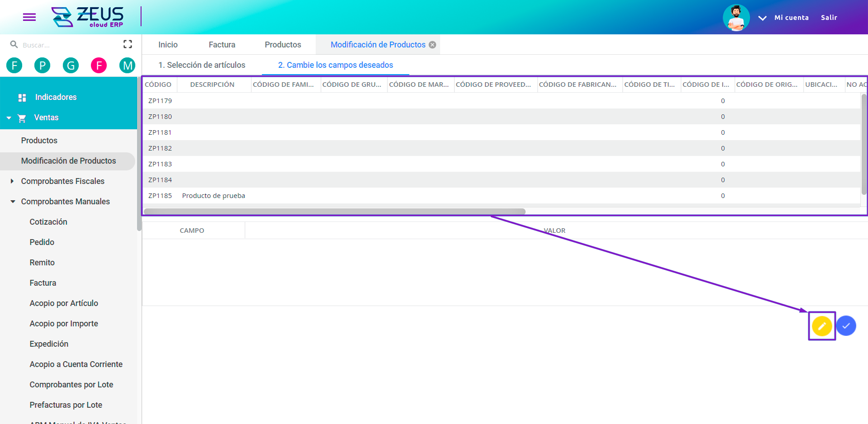This screenshot has height=424, width=868.
Task: Click the horizontal scrollbar of the table
Action: coord(334,212)
